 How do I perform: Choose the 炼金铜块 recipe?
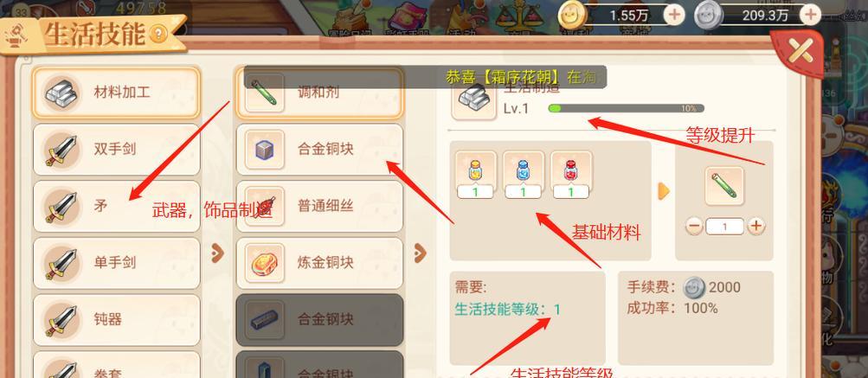click(320, 263)
